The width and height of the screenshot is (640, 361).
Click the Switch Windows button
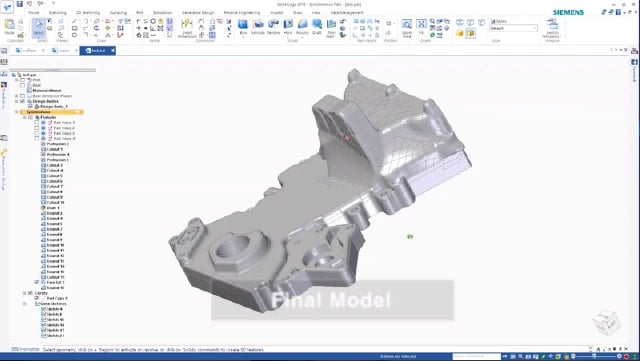[x=552, y=28]
